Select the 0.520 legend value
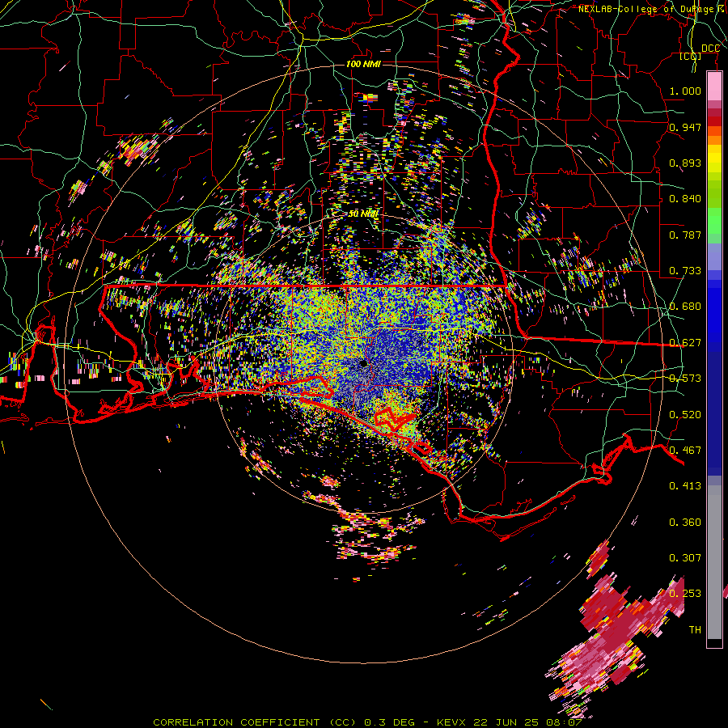This screenshot has width=728, height=728. click(685, 415)
